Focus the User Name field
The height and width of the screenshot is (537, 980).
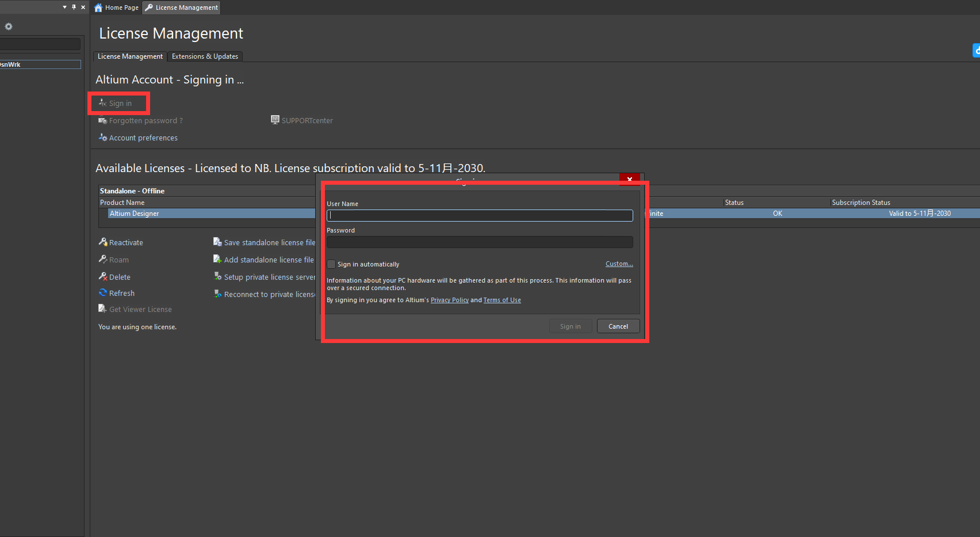[480, 215]
